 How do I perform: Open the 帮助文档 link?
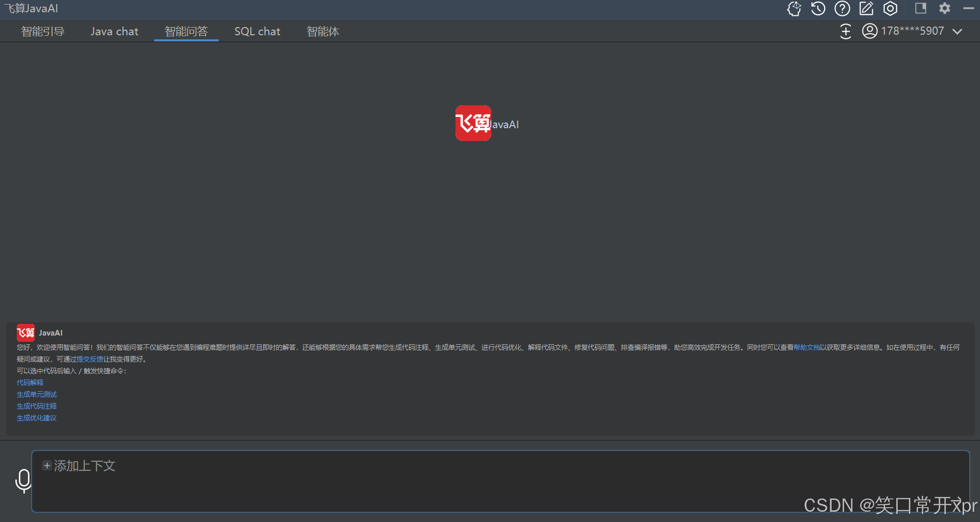click(x=807, y=347)
